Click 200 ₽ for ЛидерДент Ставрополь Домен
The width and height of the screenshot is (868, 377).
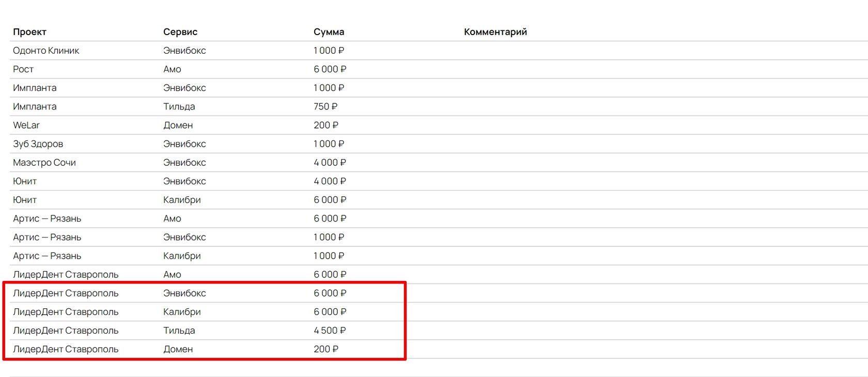(326, 349)
